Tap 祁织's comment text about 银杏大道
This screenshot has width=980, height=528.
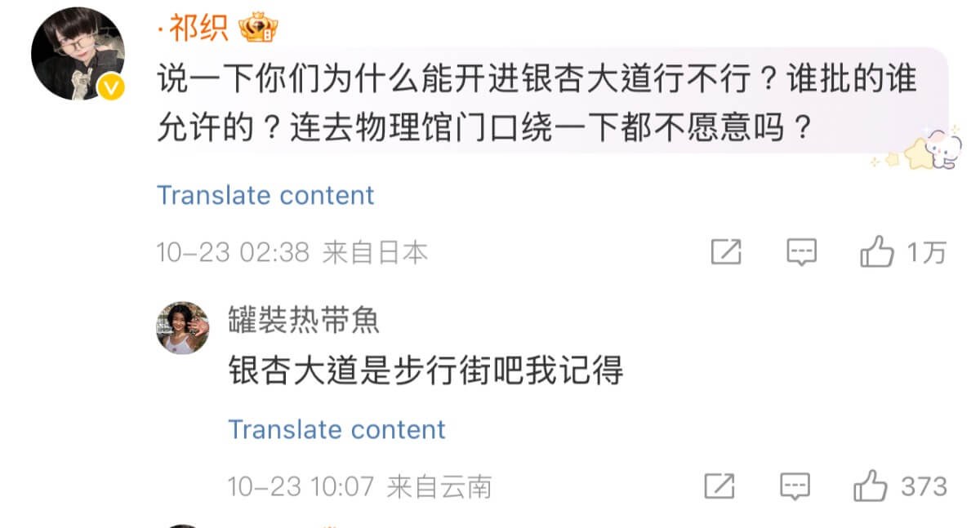point(537,104)
